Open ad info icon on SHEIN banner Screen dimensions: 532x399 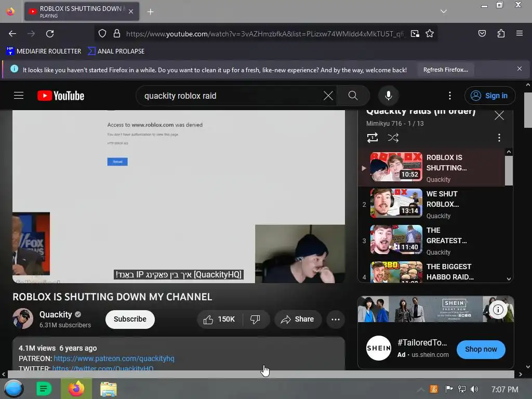(x=498, y=310)
